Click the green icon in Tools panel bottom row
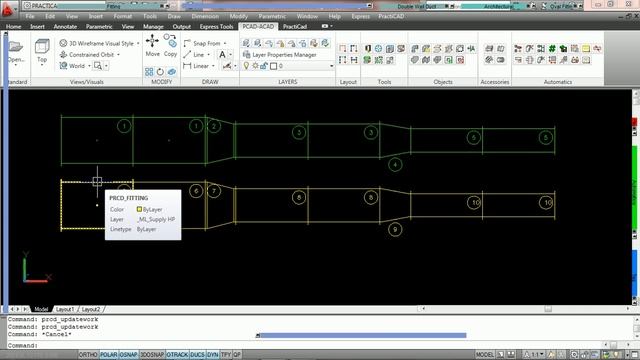Screen dimensions: 640x360 (x=367, y=60)
